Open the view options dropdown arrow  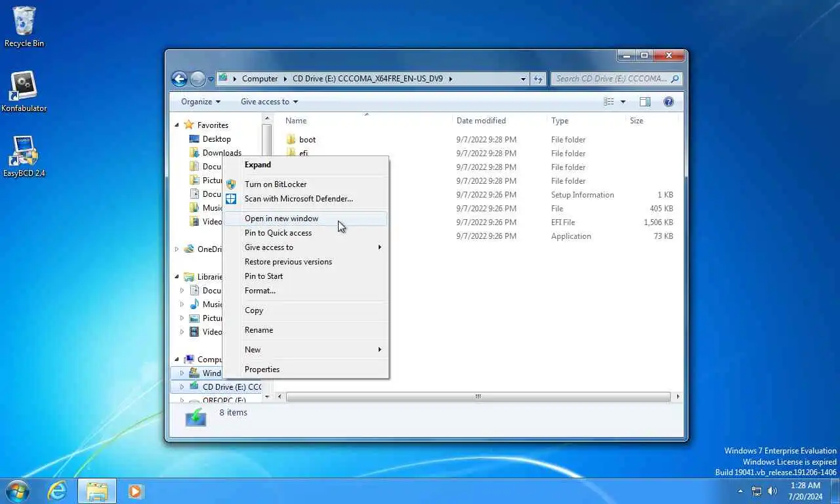point(623,102)
